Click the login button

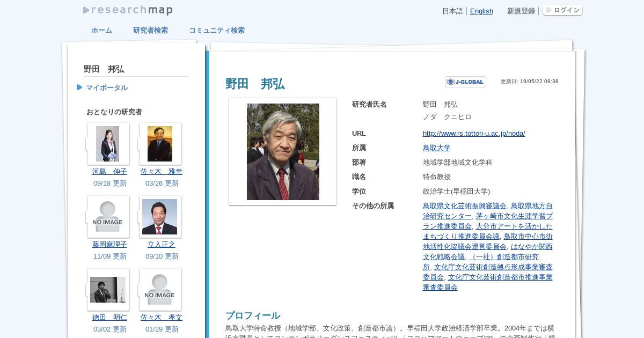[x=562, y=10]
